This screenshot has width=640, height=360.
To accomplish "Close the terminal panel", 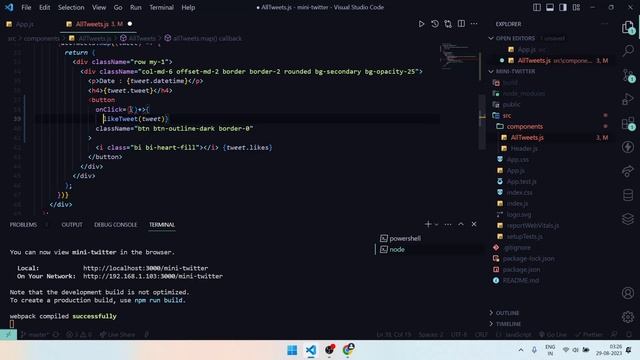I will click(x=474, y=224).
